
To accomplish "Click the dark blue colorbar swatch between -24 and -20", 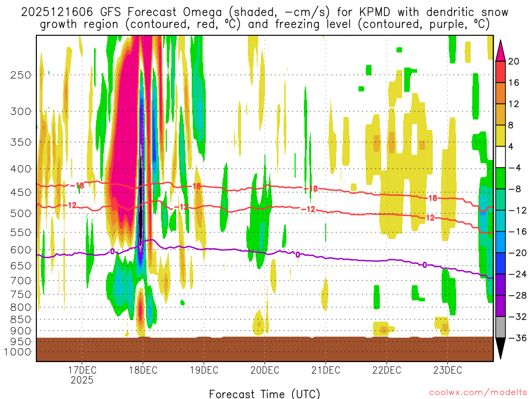I will click(500, 263).
